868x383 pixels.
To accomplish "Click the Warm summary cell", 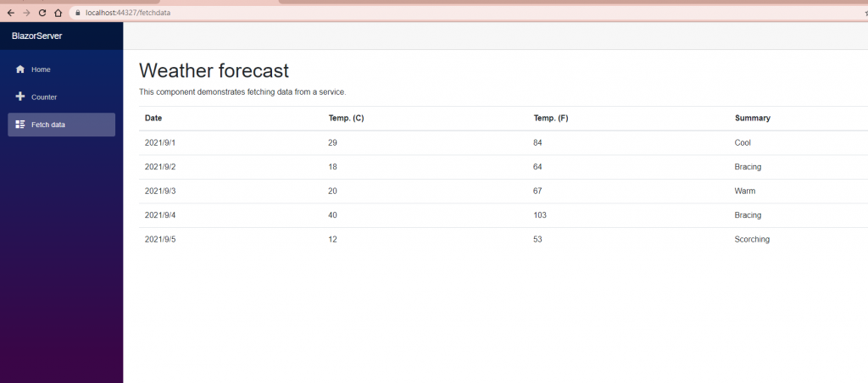I will (x=745, y=191).
